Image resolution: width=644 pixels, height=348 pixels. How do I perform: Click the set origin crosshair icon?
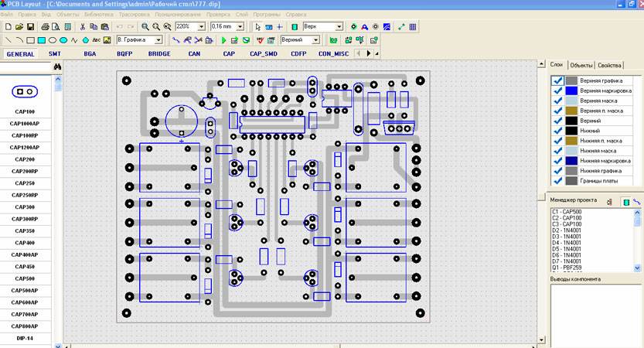(x=280, y=27)
